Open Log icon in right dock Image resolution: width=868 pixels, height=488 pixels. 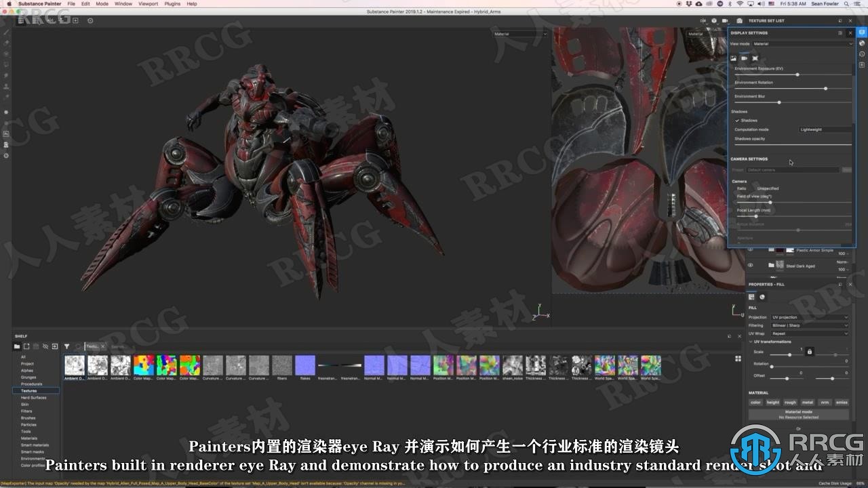862,64
